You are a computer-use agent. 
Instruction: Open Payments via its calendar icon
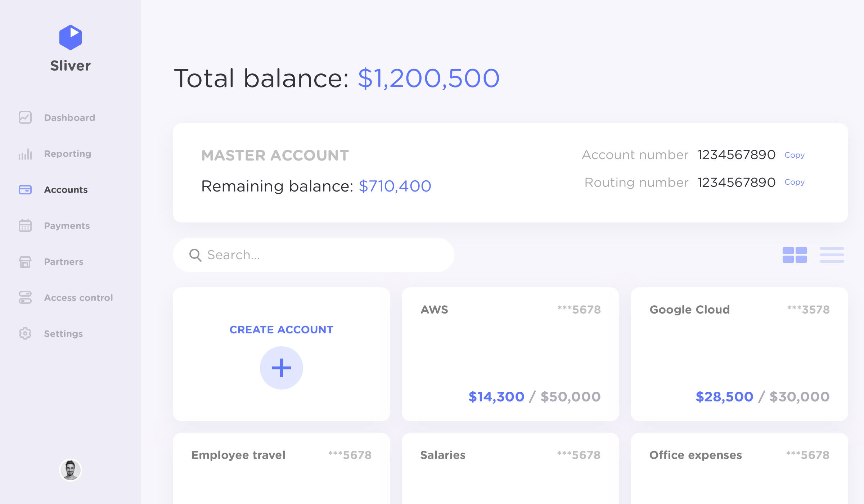pyautogui.click(x=25, y=226)
